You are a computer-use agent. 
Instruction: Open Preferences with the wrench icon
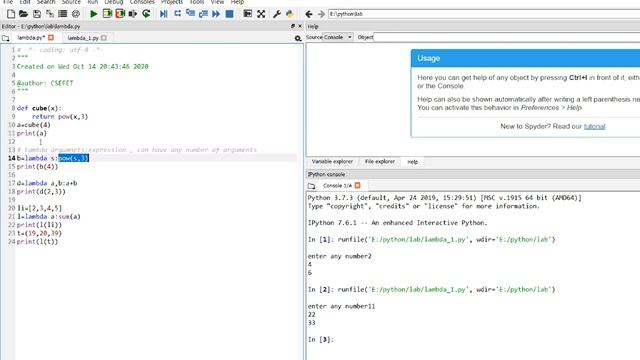point(277,14)
